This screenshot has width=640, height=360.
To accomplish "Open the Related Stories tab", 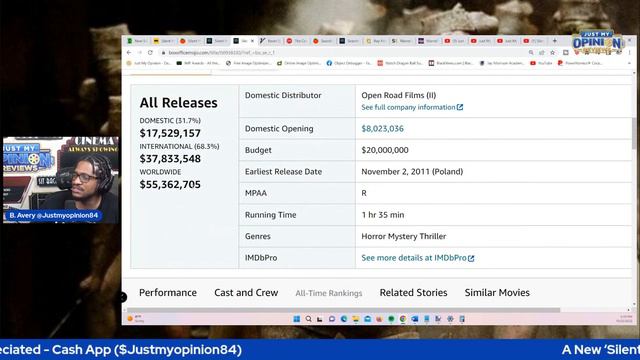I will click(x=413, y=293).
